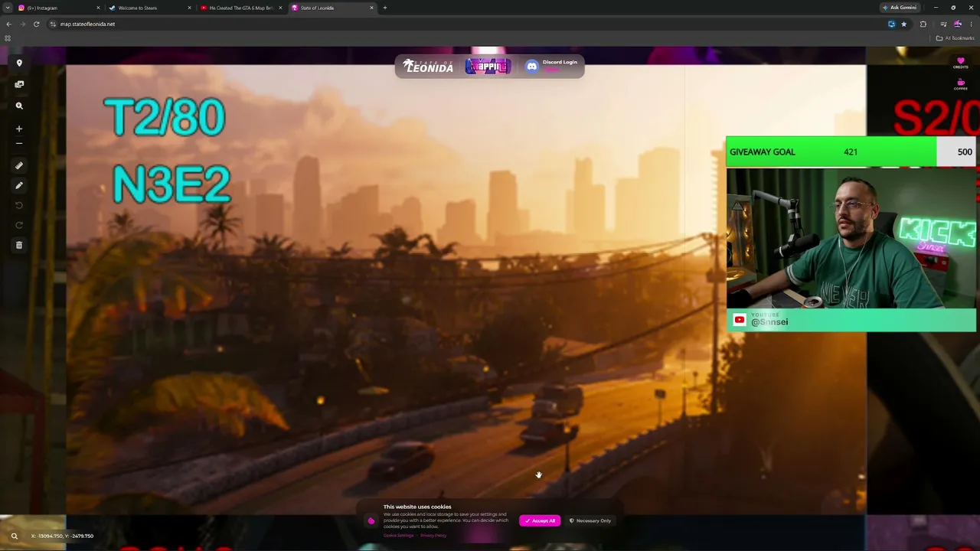
Task: View site information icon in address bar
Action: click(x=53, y=24)
